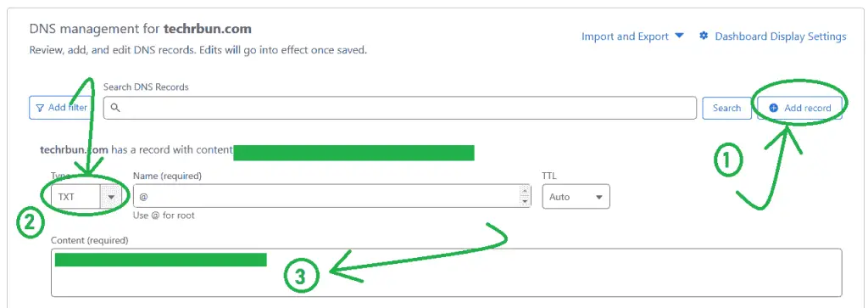
Task: Click the blue plus icon in Add record
Action: [774, 108]
